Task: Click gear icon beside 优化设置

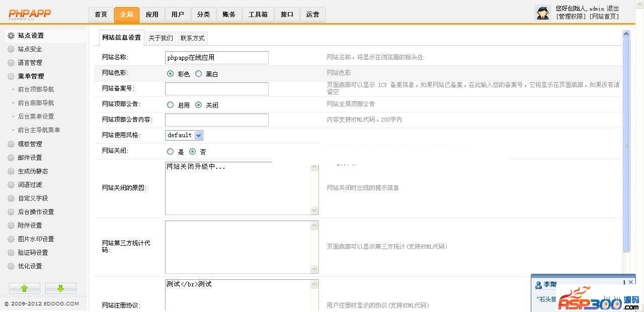Action: (11, 266)
